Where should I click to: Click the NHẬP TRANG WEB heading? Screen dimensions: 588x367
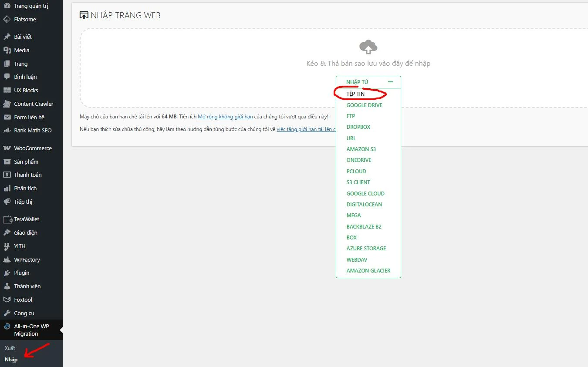(x=125, y=15)
